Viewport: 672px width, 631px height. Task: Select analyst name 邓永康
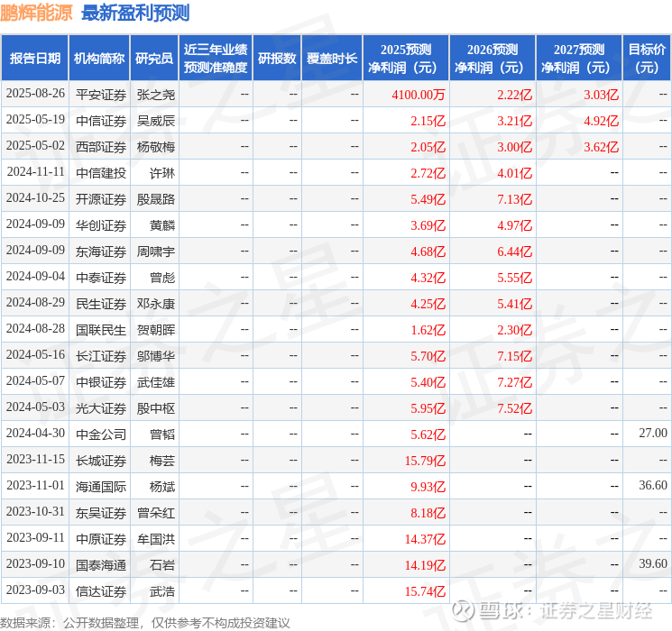pyautogui.click(x=155, y=304)
